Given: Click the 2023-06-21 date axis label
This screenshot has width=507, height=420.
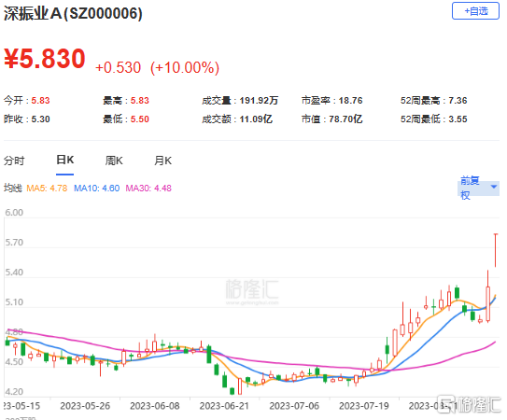Looking at the screenshot, I should [224, 406].
